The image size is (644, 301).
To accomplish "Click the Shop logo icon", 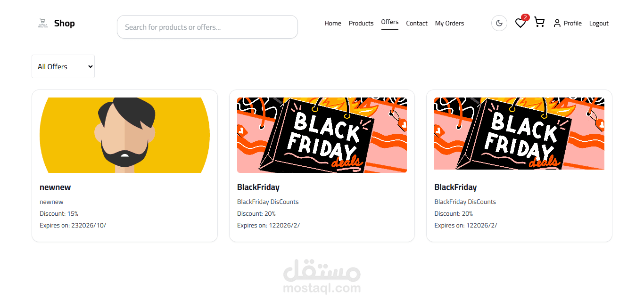I will coord(43,23).
